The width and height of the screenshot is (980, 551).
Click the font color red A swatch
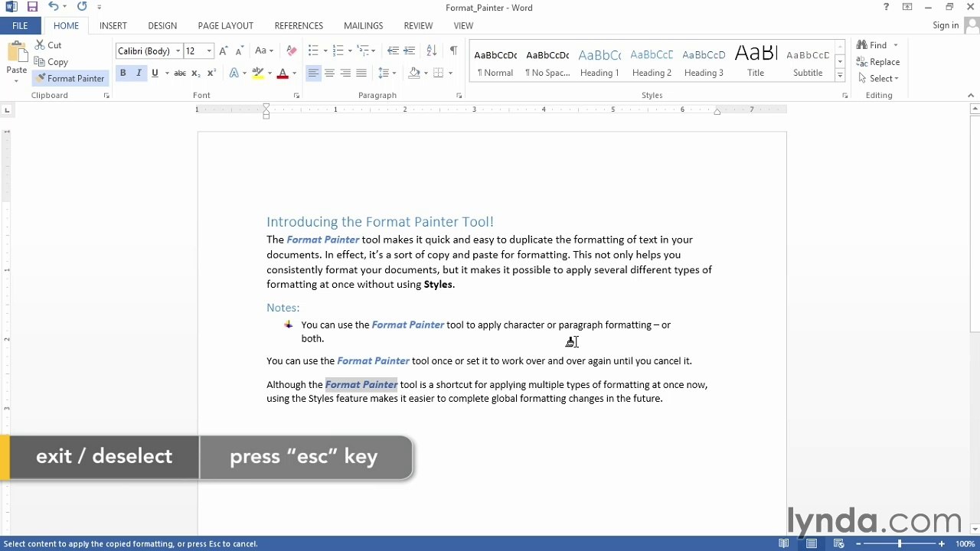283,73
